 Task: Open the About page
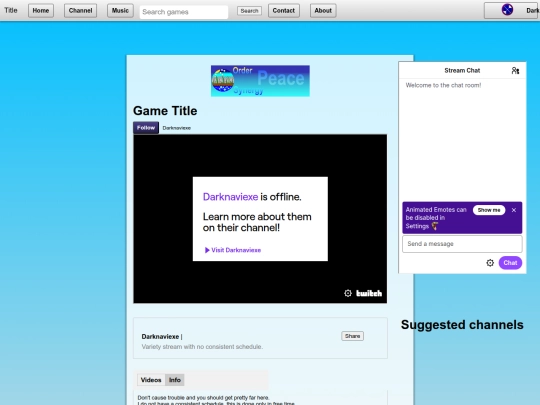tap(323, 11)
